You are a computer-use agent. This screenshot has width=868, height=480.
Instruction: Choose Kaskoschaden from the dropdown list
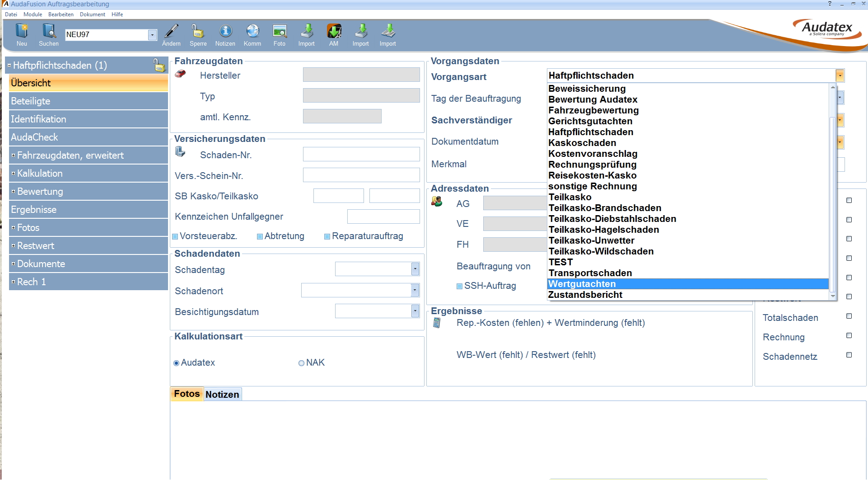(688, 143)
